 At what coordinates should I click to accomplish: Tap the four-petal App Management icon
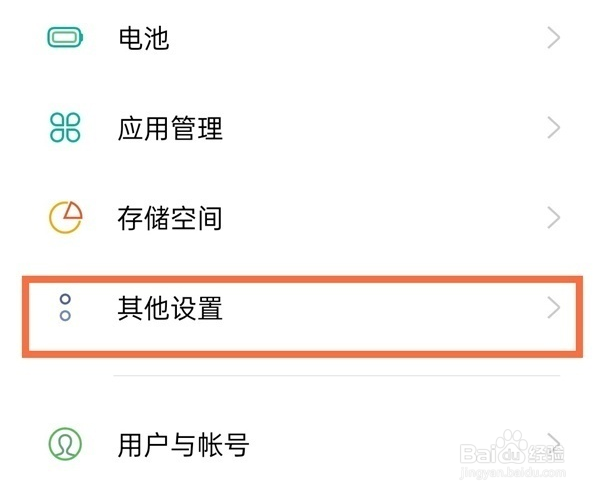(x=65, y=129)
